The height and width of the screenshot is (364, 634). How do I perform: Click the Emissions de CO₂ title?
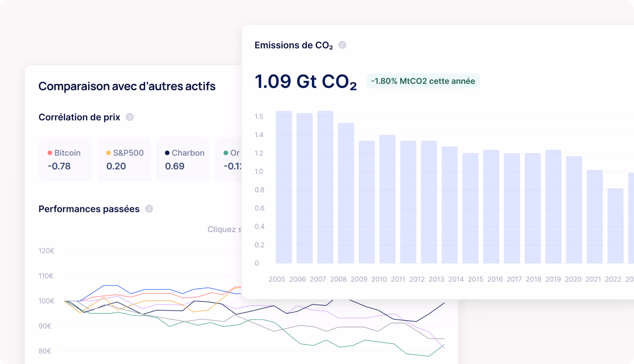coord(294,45)
